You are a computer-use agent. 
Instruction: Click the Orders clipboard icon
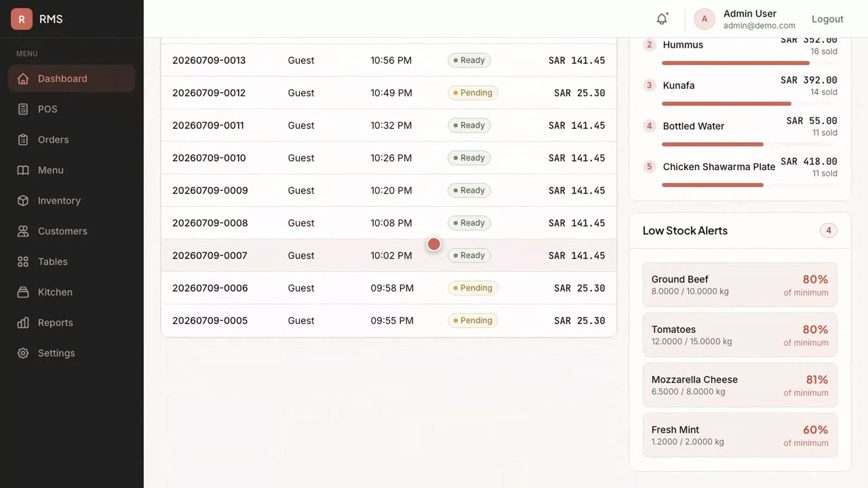click(23, 139)
